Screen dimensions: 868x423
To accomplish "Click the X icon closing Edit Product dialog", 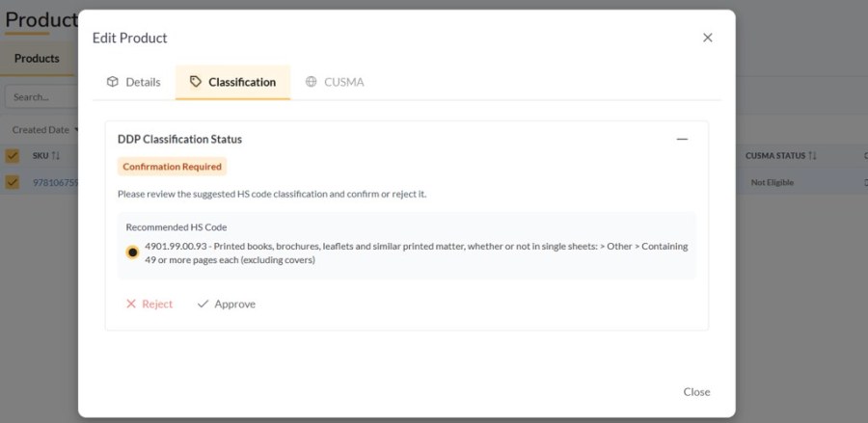I will 708,38.
